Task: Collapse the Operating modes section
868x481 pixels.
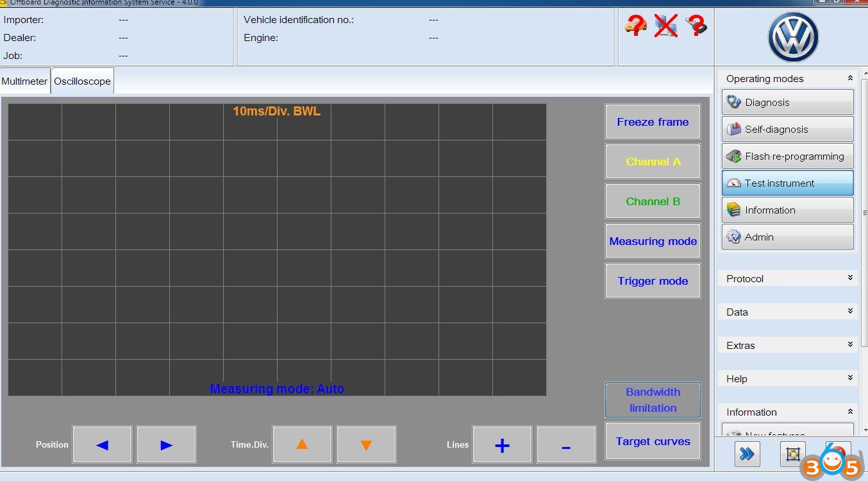Action: point(850,78)
